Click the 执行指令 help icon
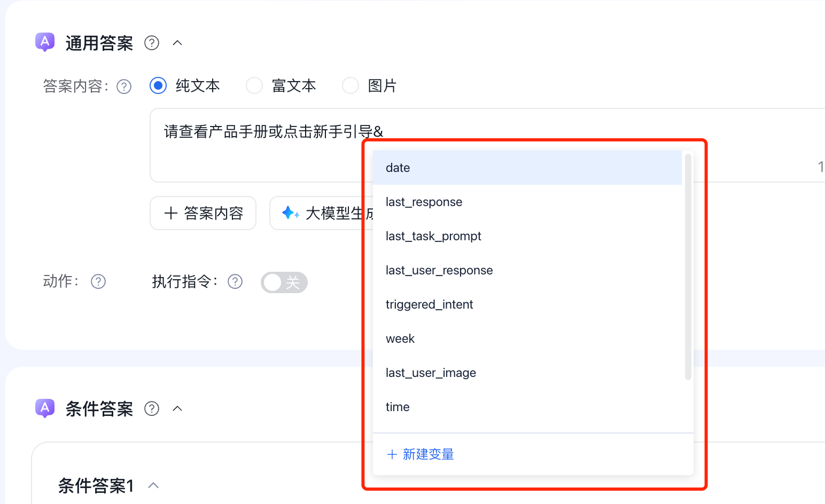The width and height of the screenshot is (825, 504). click(235, 281)
